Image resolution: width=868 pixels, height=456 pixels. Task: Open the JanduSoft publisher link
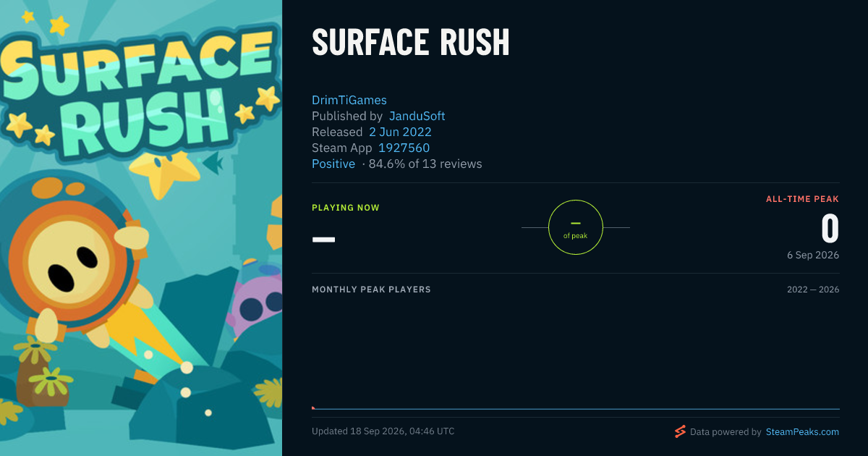(x=417, y=116)
